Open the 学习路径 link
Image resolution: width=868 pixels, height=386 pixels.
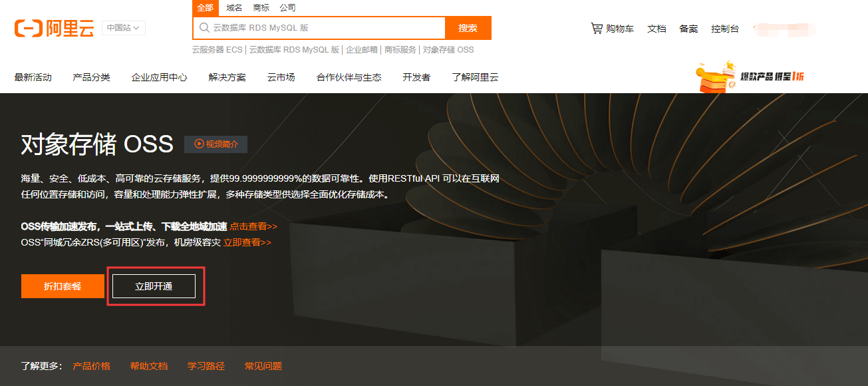(206, 366)
